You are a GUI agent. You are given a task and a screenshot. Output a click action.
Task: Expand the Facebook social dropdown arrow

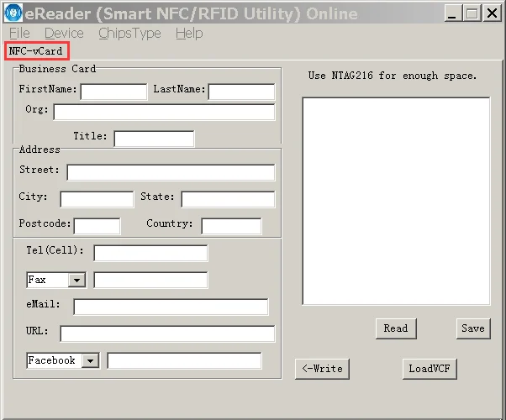click(91, 360)
